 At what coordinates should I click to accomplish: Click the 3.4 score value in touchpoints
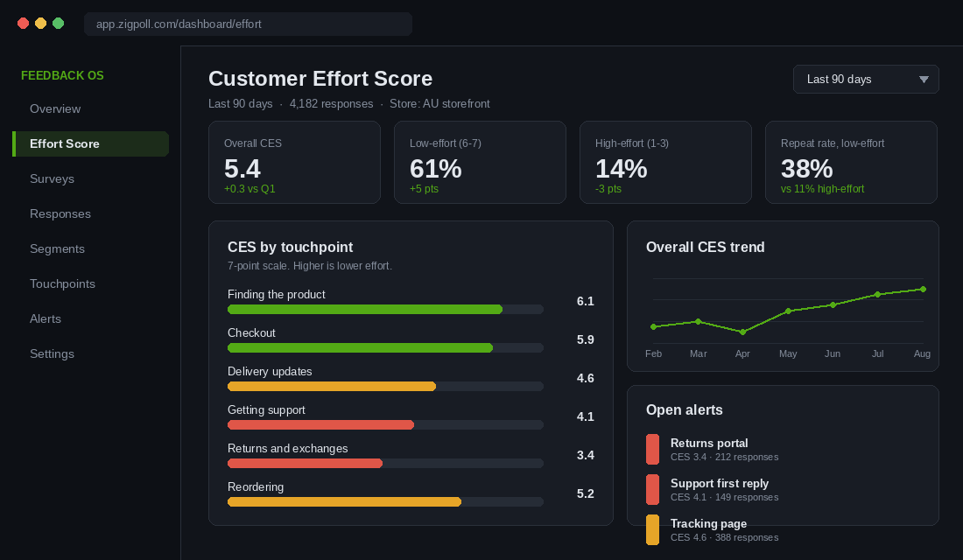586,455
